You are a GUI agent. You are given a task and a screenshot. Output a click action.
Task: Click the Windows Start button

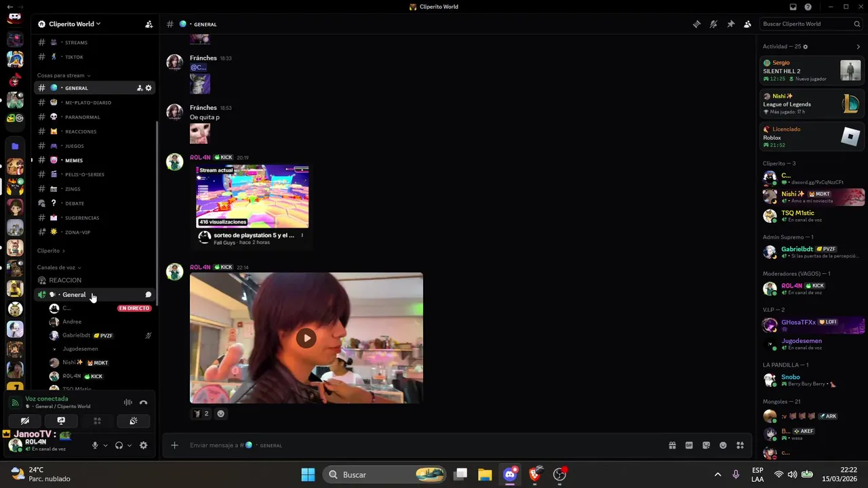(308, 474)
